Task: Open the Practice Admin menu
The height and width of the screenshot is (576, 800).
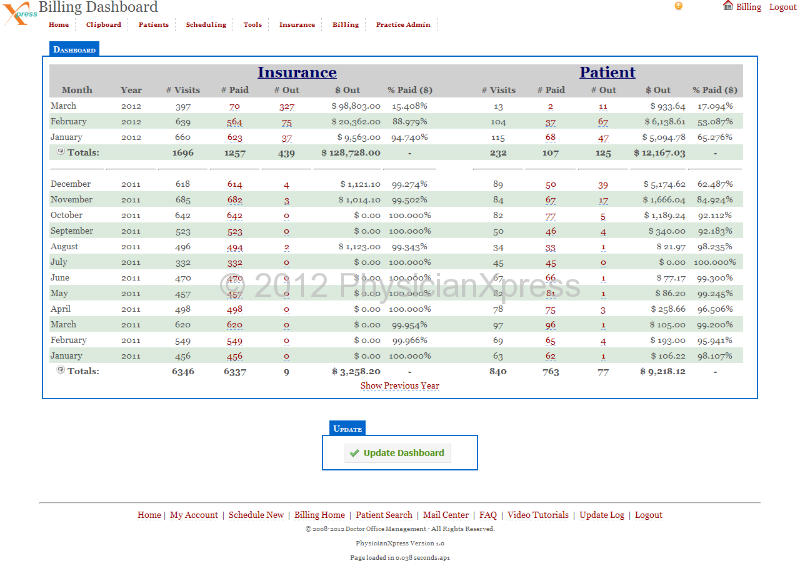Action: coord(403,25)
